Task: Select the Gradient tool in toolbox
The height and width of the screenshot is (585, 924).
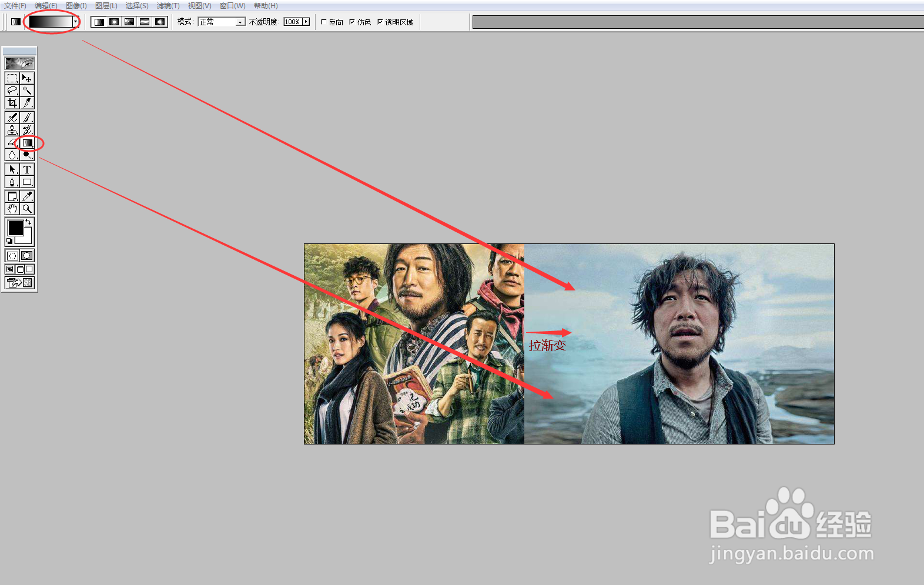Action: pos(27,142)
